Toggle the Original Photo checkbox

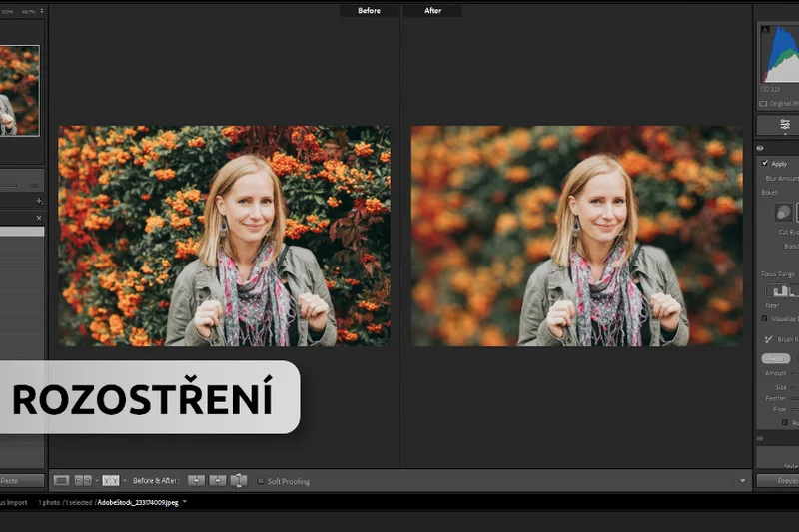click(763, 104)
